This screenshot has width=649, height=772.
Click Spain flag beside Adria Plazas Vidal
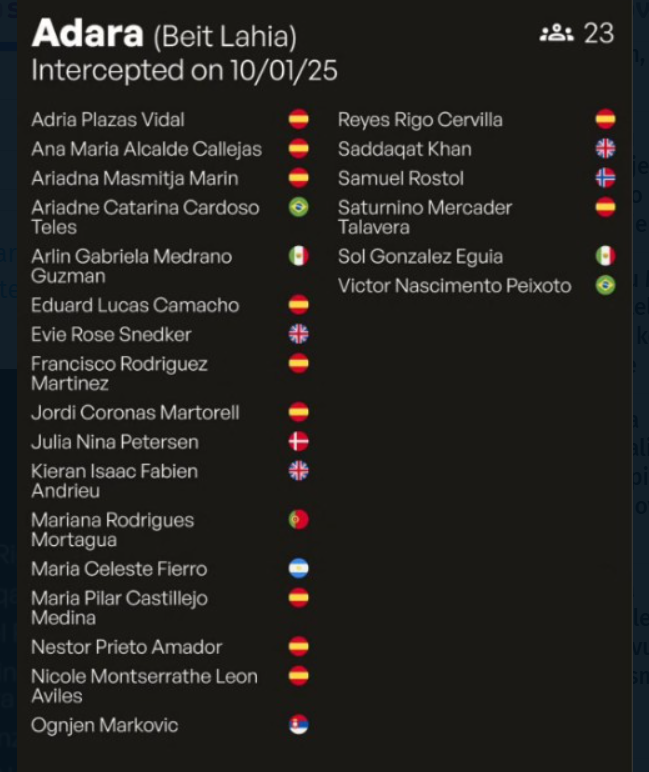[x=298, y=120]
